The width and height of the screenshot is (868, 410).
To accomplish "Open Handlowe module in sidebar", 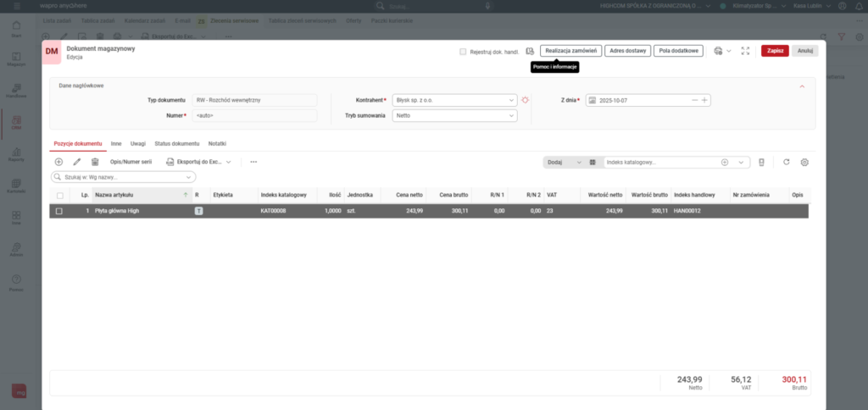I will [17, 91].
